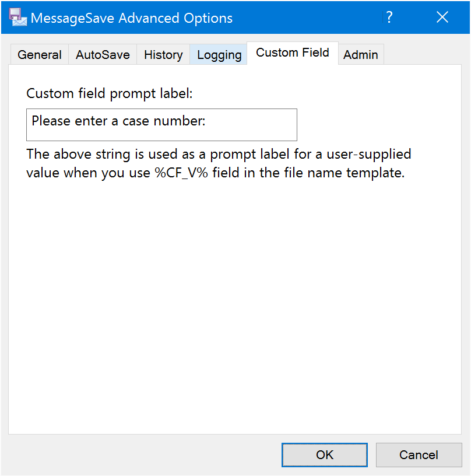Close the MessageSave Advanced Options dialog

[442, 17]
